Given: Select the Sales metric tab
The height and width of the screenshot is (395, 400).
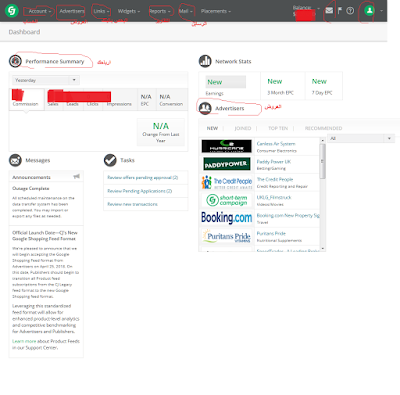Looking at the screenshot, I should (53, 99).
